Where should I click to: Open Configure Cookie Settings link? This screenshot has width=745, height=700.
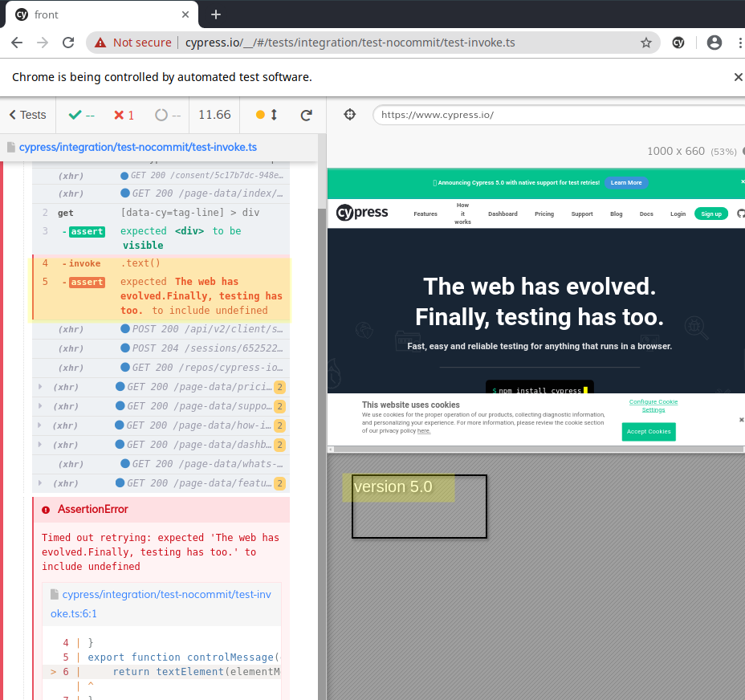(x=653, y=406)
